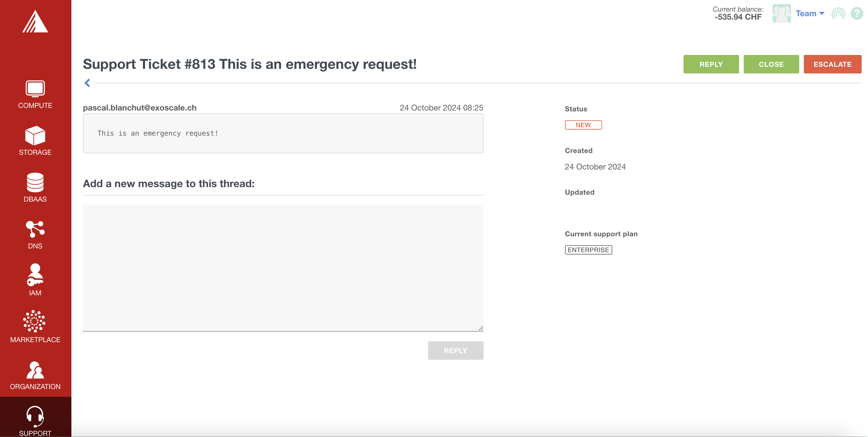Open the DNS section icon
This screenshot has height=437, width=868.
click(35, 229)
